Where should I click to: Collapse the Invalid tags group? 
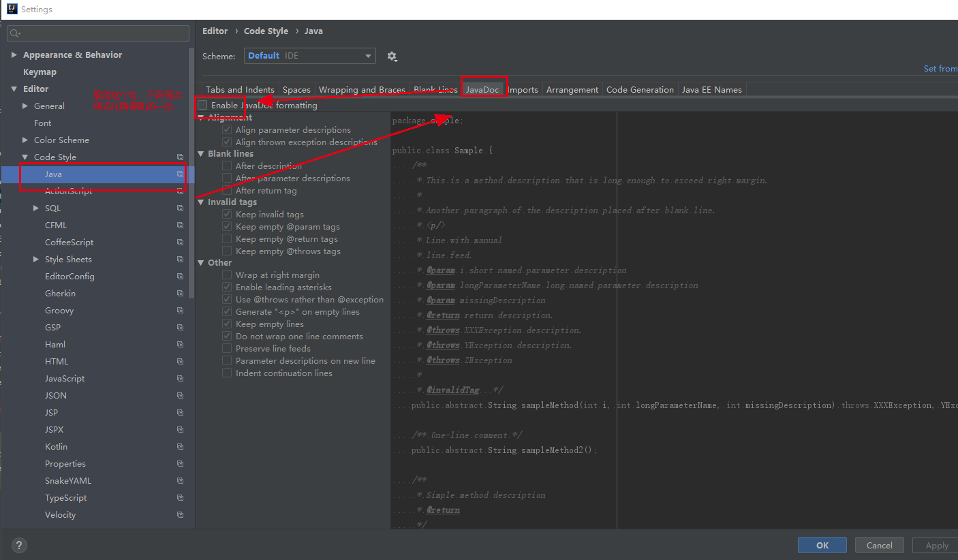point(201,202)
